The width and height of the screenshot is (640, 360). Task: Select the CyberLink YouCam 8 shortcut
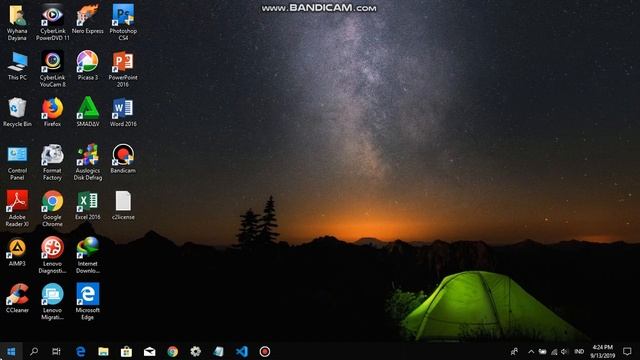pos(53,69)
